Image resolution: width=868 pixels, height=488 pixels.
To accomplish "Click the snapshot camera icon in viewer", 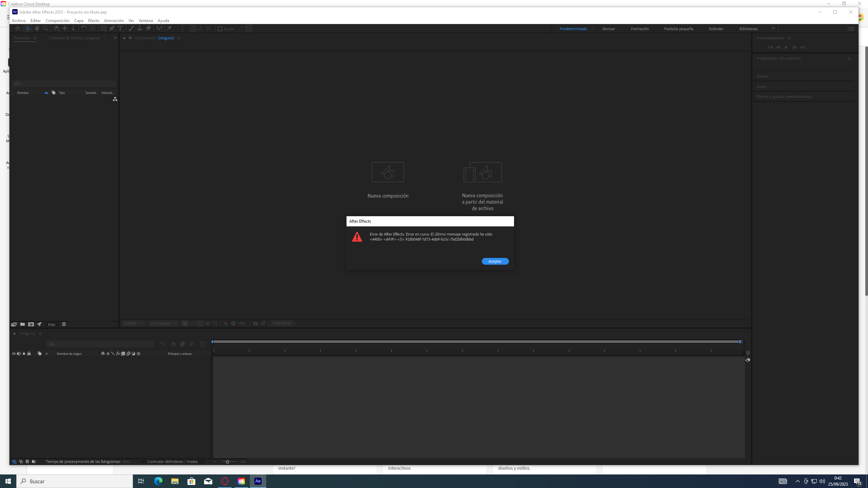I will point(256,324).
